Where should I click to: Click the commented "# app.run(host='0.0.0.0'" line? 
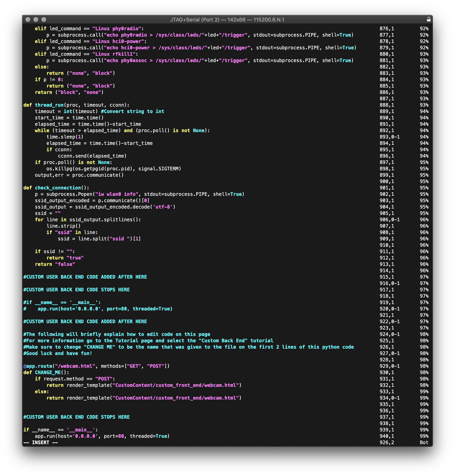[98, 309]
